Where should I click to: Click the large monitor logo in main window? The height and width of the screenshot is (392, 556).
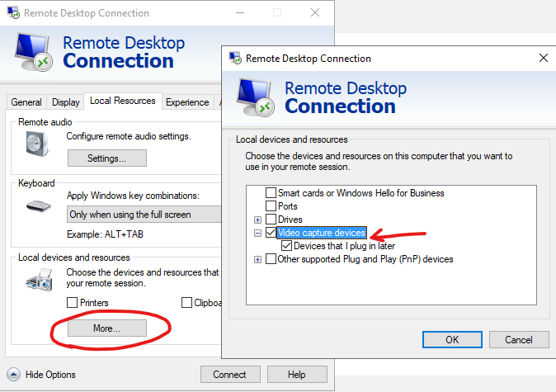click(x=34, y=52)
